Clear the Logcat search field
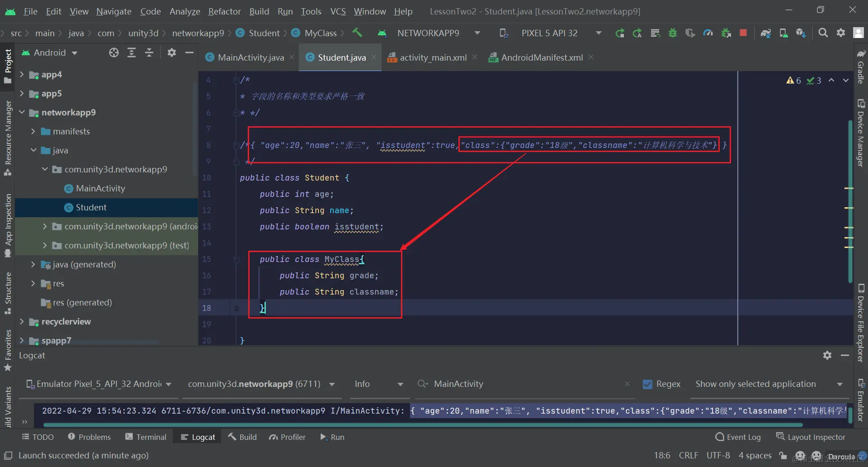Screen dimensions: 868x467 627,384
